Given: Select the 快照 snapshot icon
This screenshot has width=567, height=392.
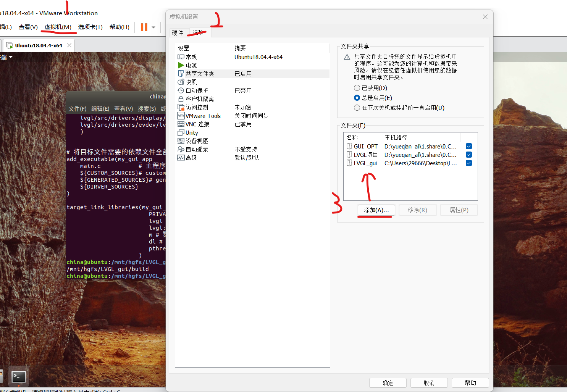Looking at the screenshot, I should click(x=181, y=82).
